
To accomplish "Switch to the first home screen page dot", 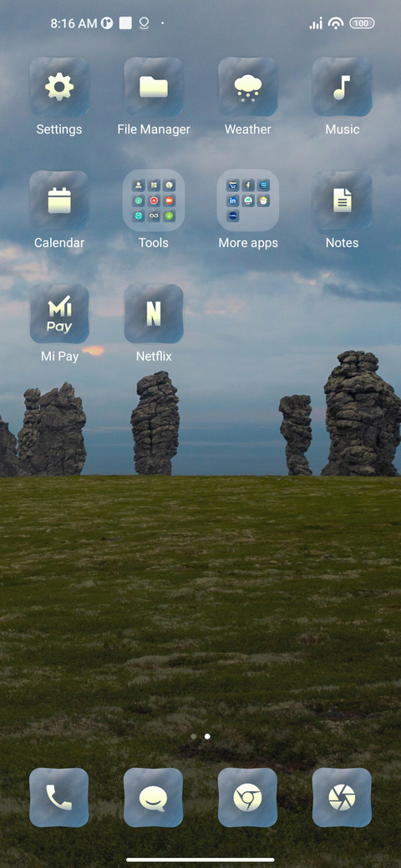I will pyautogui.click(x=193, y=737).
